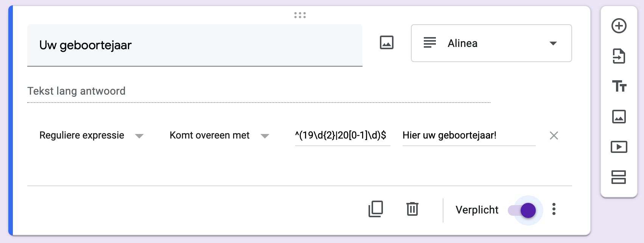Edit the Hier uw geboortejaar error text

(468, 136)
